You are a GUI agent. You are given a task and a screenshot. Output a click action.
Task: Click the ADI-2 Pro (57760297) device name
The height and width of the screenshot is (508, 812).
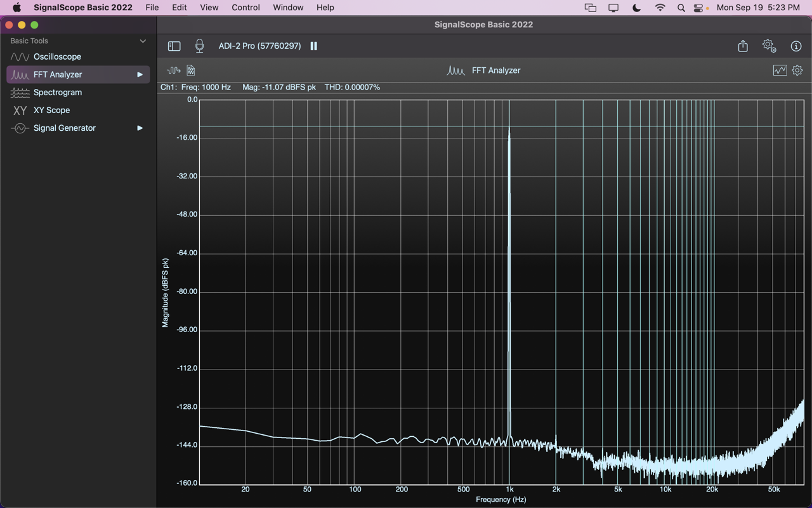click(x=259, y=46)
